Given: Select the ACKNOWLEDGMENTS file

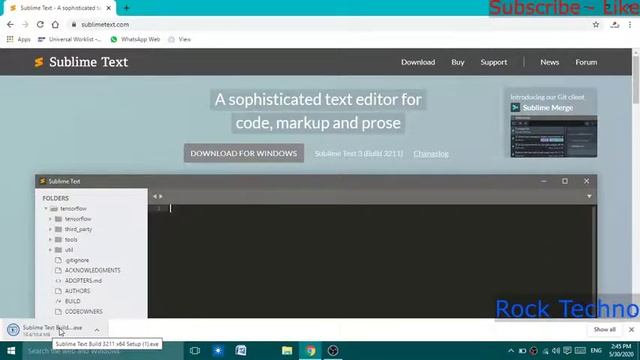Looking at the screenshot, I should pos(93,270).
